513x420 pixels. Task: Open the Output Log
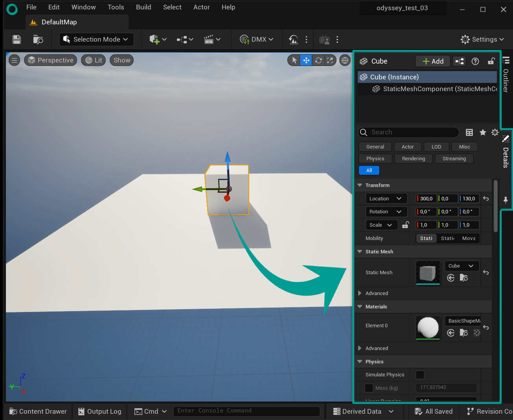tap(100, 411)
